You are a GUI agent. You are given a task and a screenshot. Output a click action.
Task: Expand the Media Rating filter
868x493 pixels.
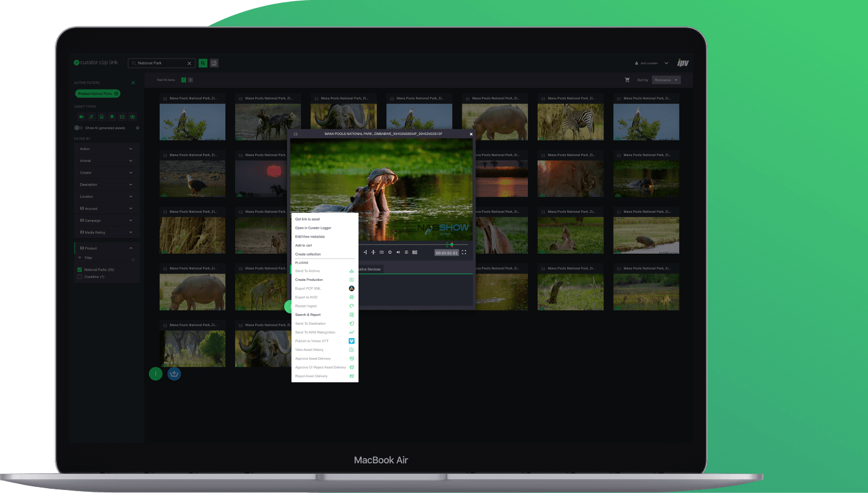point(107,232)
